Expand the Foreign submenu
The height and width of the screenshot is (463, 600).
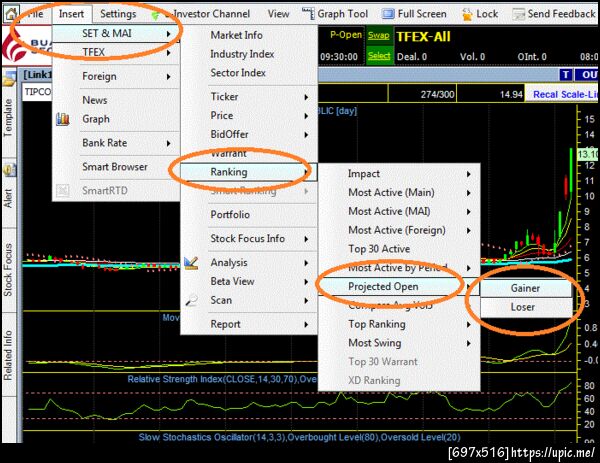pos(116,77)
